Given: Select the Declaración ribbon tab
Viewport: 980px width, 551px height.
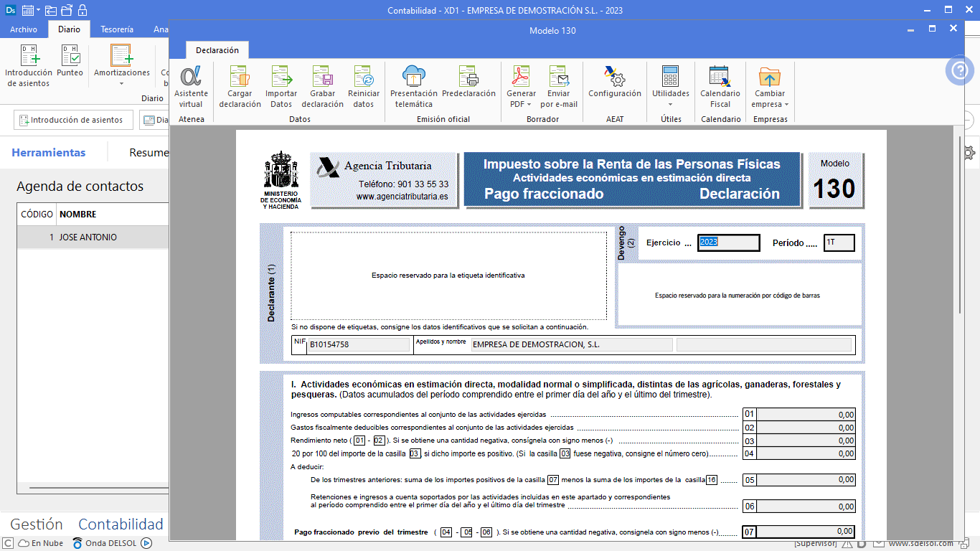Looking at the screenshot, I should pos(217,50).
